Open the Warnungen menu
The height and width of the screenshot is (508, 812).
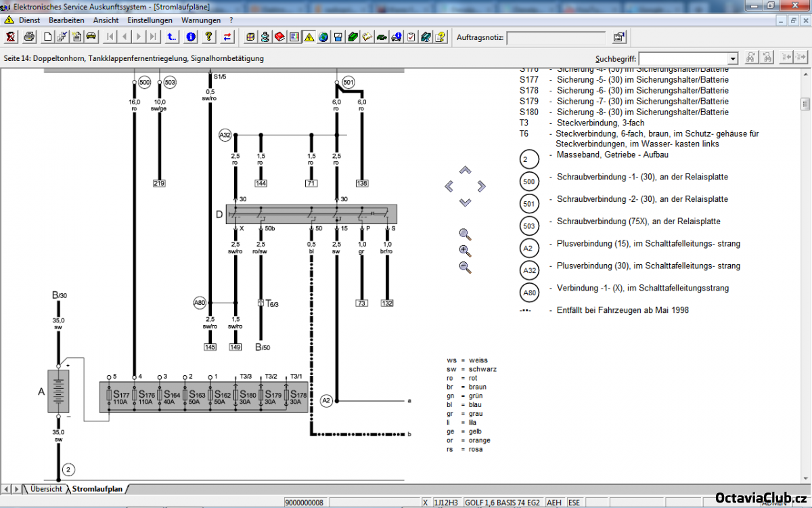pyautogui.click(x=201, y=20)
